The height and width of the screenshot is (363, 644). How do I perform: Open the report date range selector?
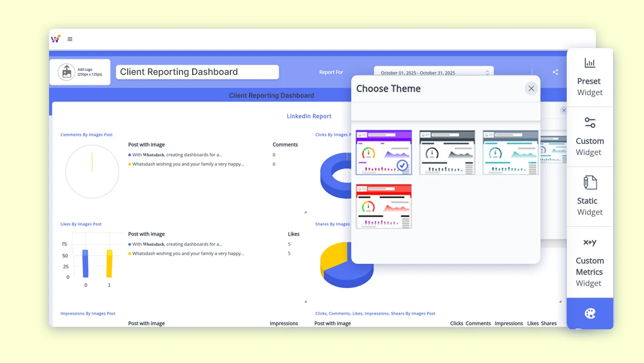pyautogui.click(x=433, y=73)
